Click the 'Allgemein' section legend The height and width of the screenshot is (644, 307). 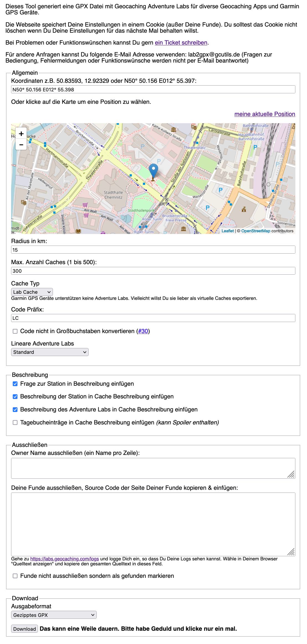point(25,73)
